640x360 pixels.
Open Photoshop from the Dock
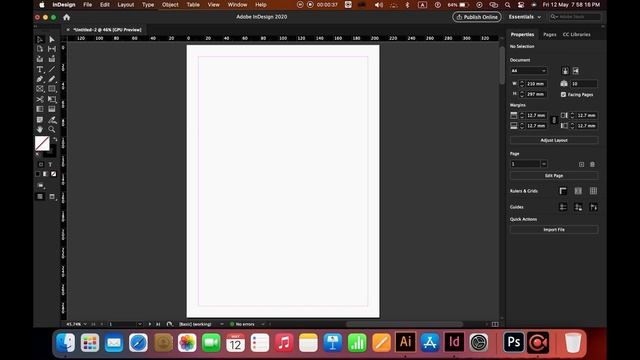tap(513, 342)
